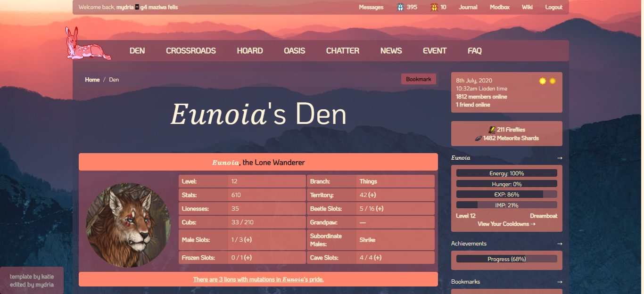Viewport: 644px width, 294px height.
Task: Open the Bookmarks section arrow
Action: coord(560,282)
